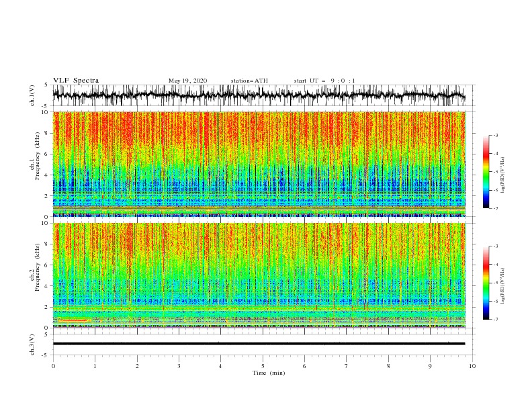Click the 'ch.1(V)' waveform axis label

pos(32,95)
